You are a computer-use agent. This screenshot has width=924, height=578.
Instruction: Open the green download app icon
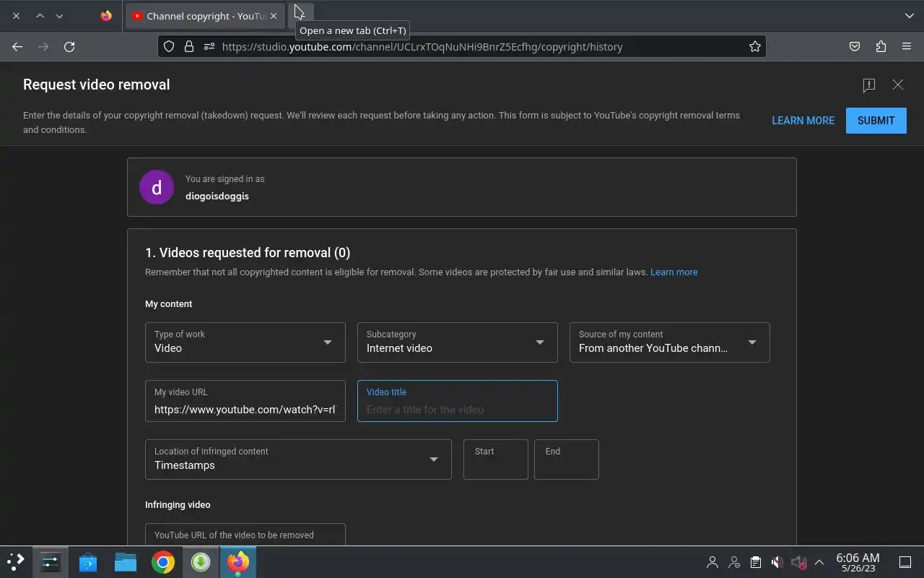(x=201, y=561)
